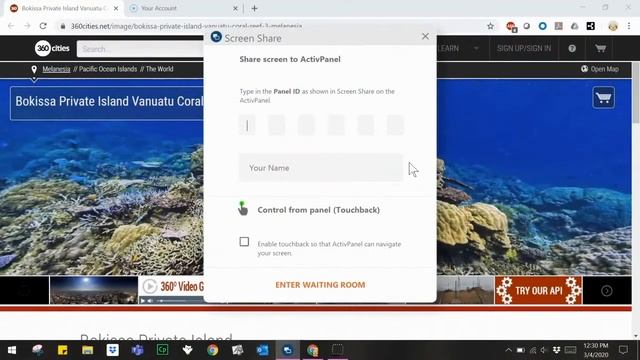Image resolution: width=640 pixels, height=360 pixels.
Task: Open Sticky Notes from taskbar
Action: pos(62,350)
